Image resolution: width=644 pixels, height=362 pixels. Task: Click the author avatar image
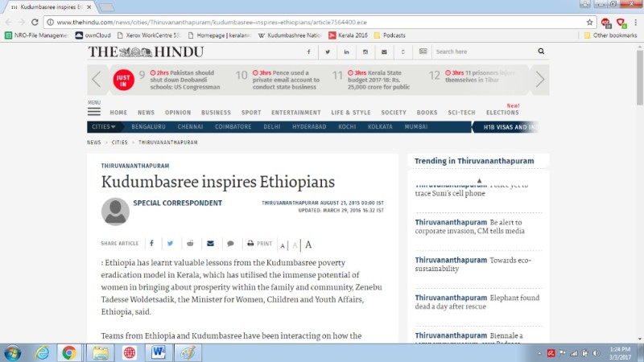pyautogui.click(x=115, y=212)
